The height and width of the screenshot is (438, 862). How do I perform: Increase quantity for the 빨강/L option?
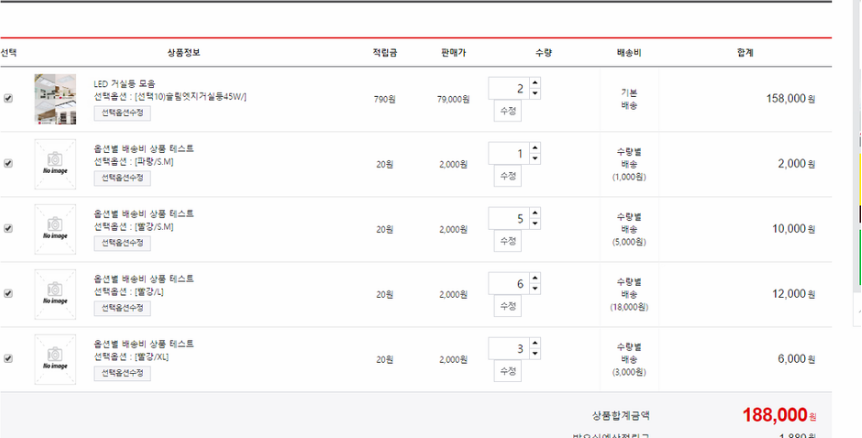[535, 279]
